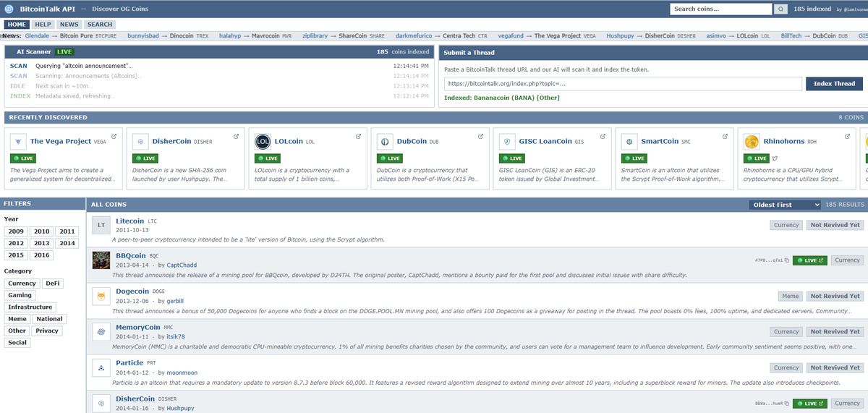
Task: Click the Index Thread button
Action: pyautogui.click(x=834, y=83)
